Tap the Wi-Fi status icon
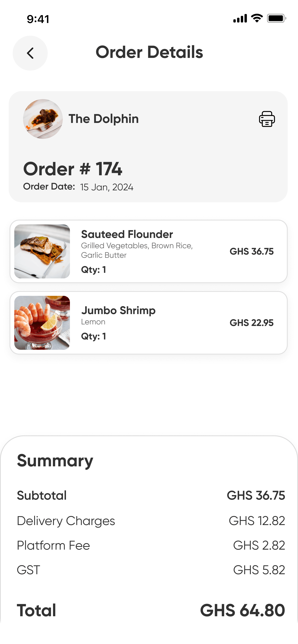This screenshot has height=644, width=298. [x=257, y=18]
